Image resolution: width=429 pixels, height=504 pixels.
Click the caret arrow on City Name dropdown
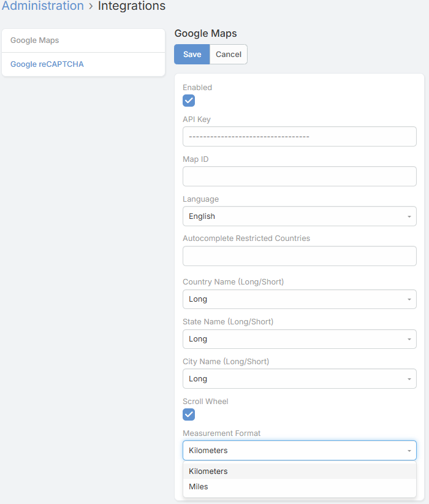click(x=409, y=379)
